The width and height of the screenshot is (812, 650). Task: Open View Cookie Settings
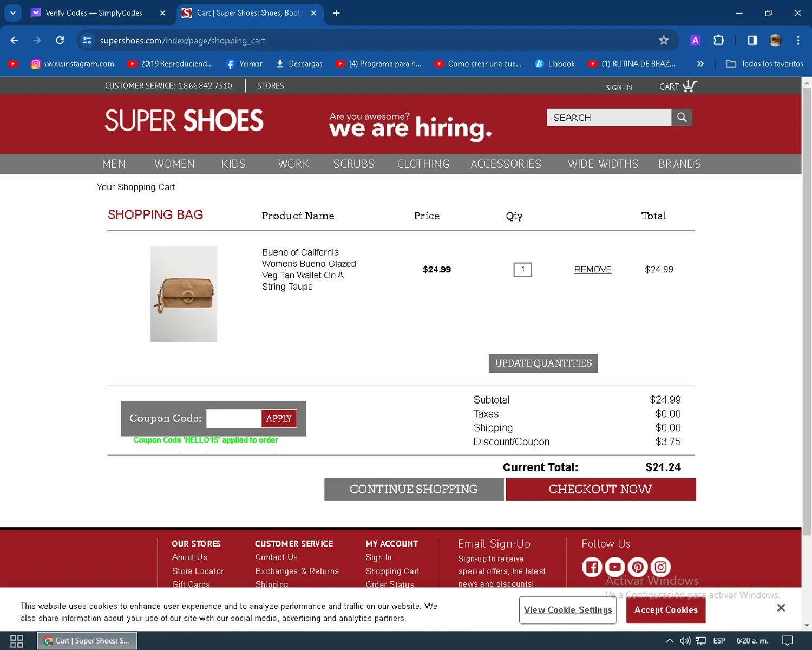click(568, 610)
